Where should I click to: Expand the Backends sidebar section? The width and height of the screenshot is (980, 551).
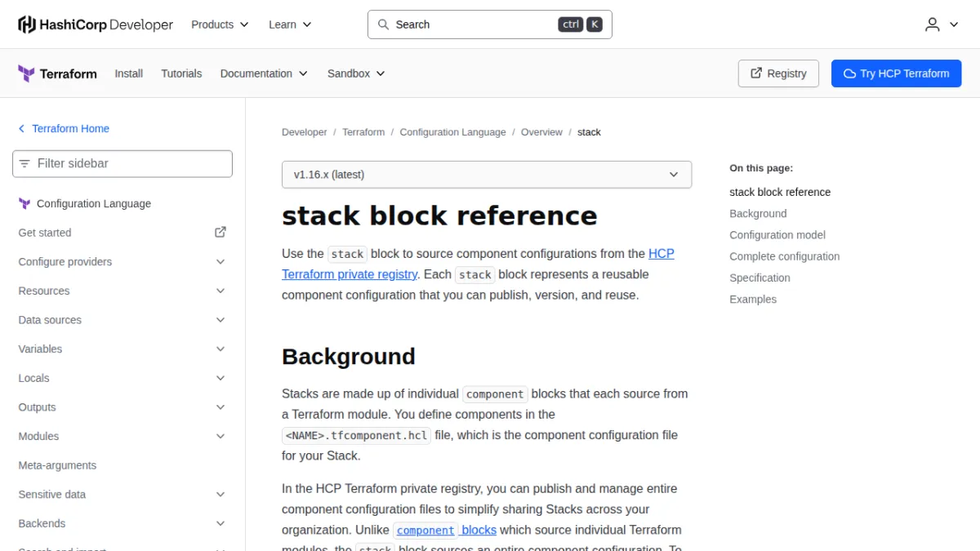click(x=122, y=523)
